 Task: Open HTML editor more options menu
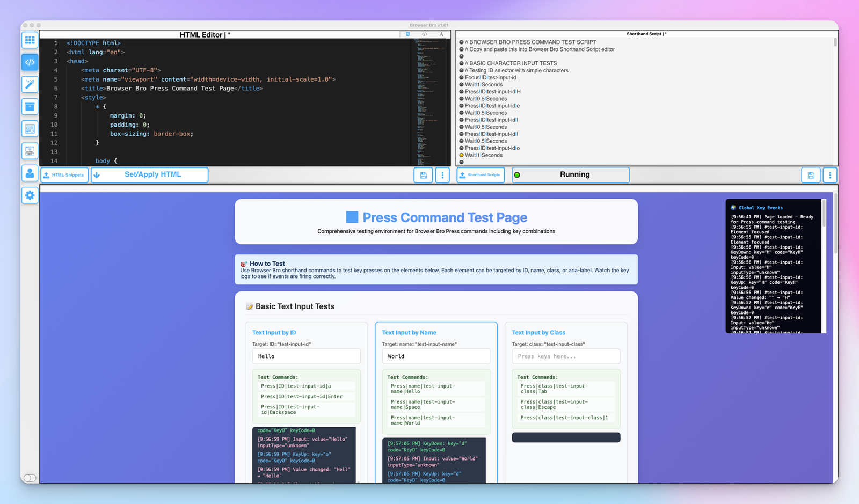pyautogui.click(x=442, y=175)
